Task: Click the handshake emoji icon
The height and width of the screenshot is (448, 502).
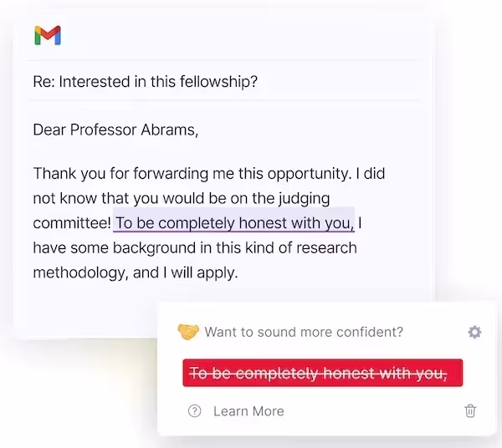Action: point(188,332)
